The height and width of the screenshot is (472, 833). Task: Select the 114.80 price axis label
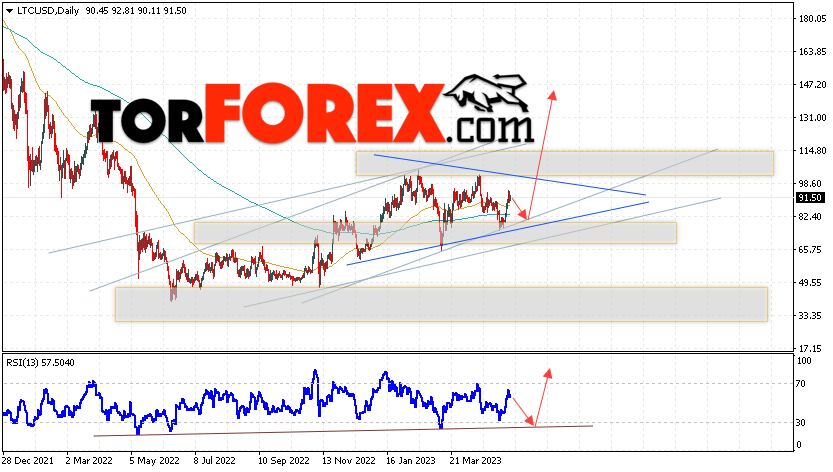[812, 150]
